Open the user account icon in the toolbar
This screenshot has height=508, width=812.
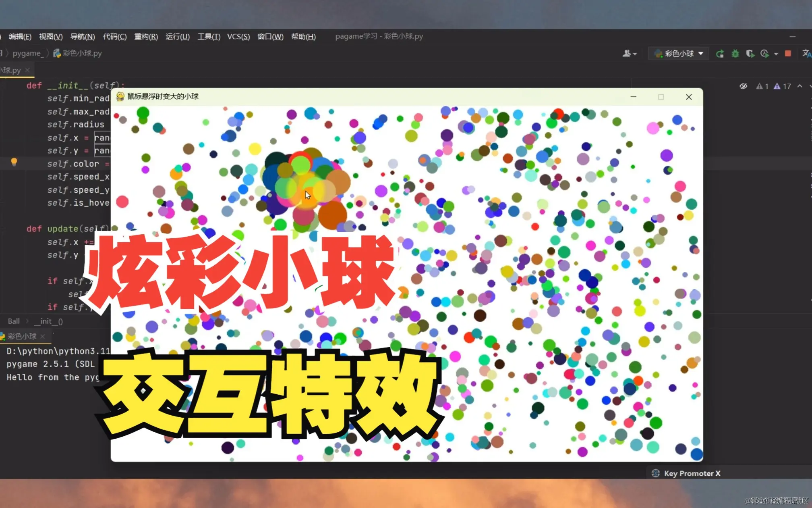(627, 53)
